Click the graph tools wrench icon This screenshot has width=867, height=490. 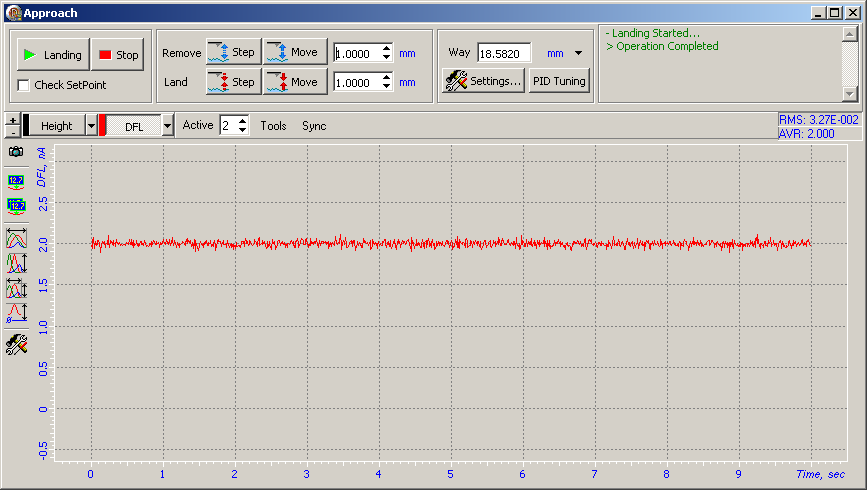coord(17,345)
